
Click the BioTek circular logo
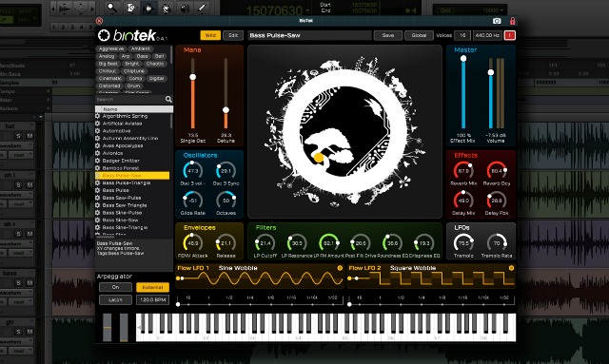coord(104,35)
